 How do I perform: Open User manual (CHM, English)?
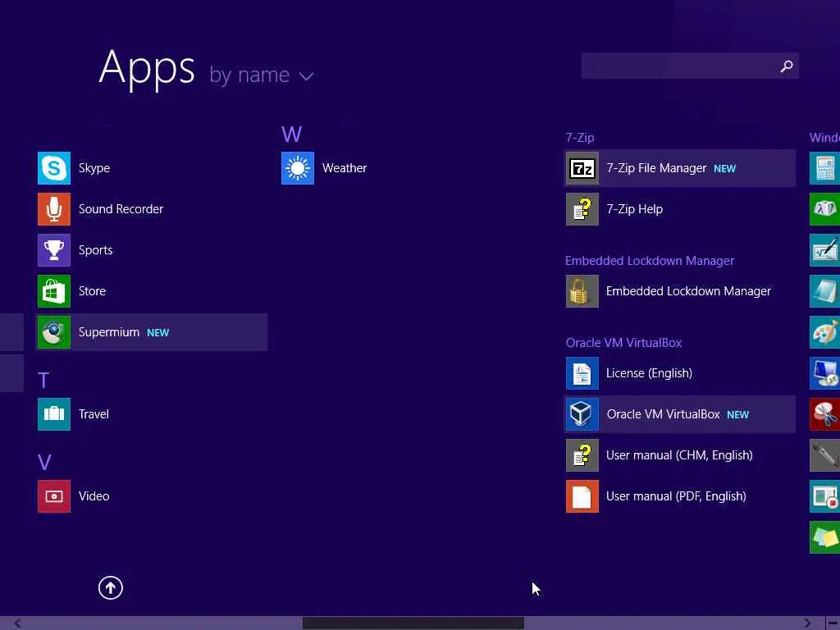pos(680,455)
